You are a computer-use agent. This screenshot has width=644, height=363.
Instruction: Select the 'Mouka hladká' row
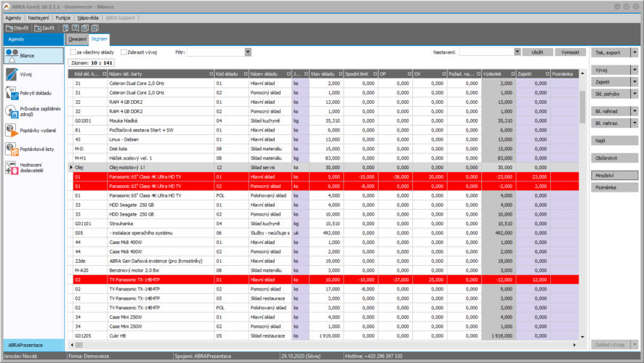(x=323, y=121)
